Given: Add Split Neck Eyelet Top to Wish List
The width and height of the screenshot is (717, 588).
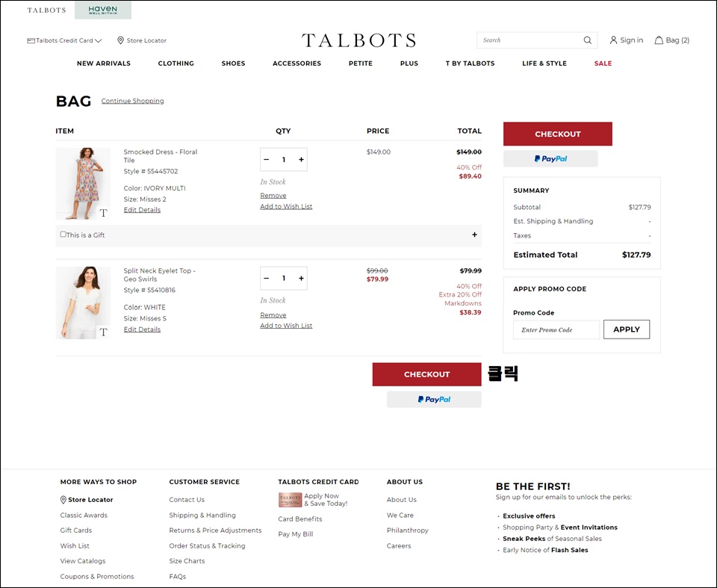Looking at the screenshot, I should click(x=286, y=325).
